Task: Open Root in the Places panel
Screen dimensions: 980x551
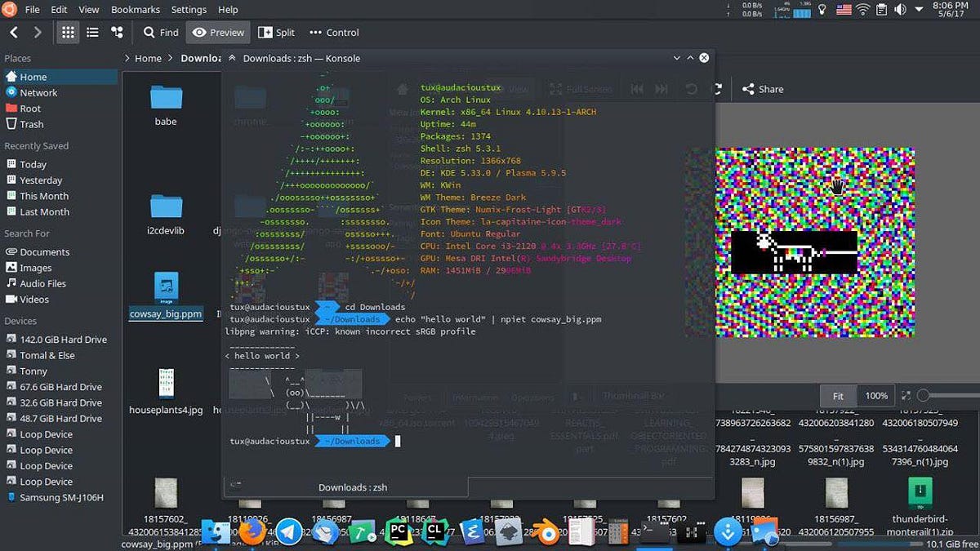Action: pyautogui.click(x=30, y=109)
